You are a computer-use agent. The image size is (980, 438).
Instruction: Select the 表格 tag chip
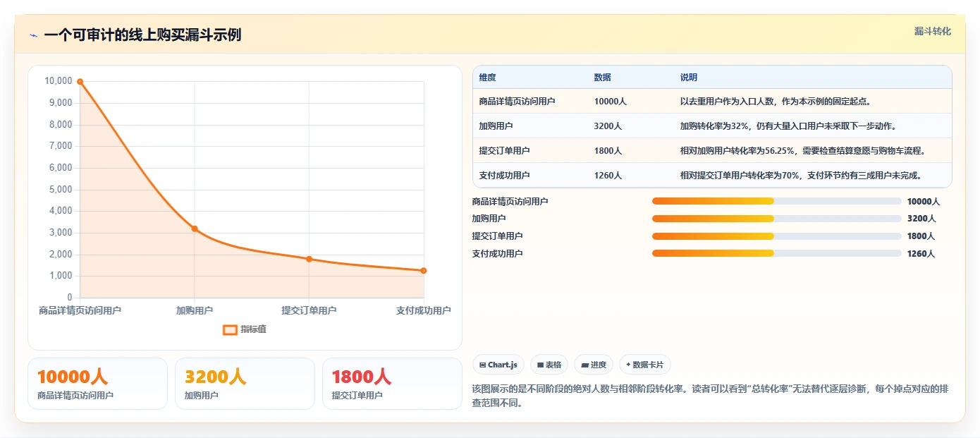[x=549, y=365]
